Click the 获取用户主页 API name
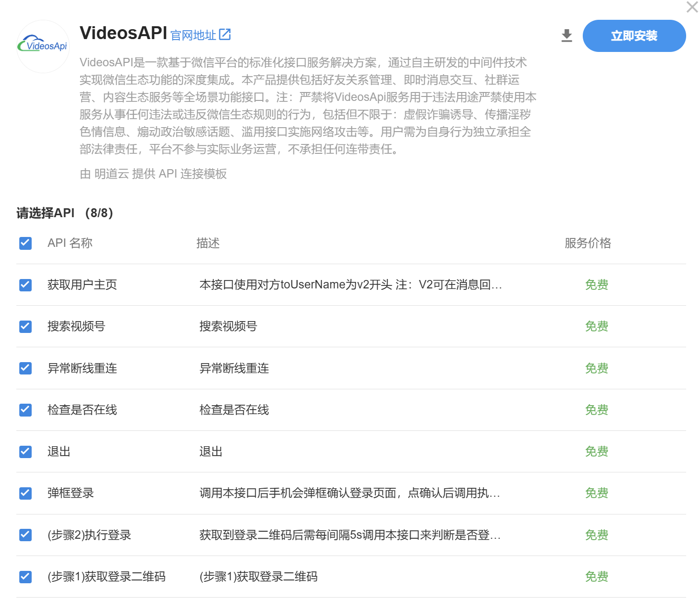This screenshot has width=700, height=607. coord(82,285)
